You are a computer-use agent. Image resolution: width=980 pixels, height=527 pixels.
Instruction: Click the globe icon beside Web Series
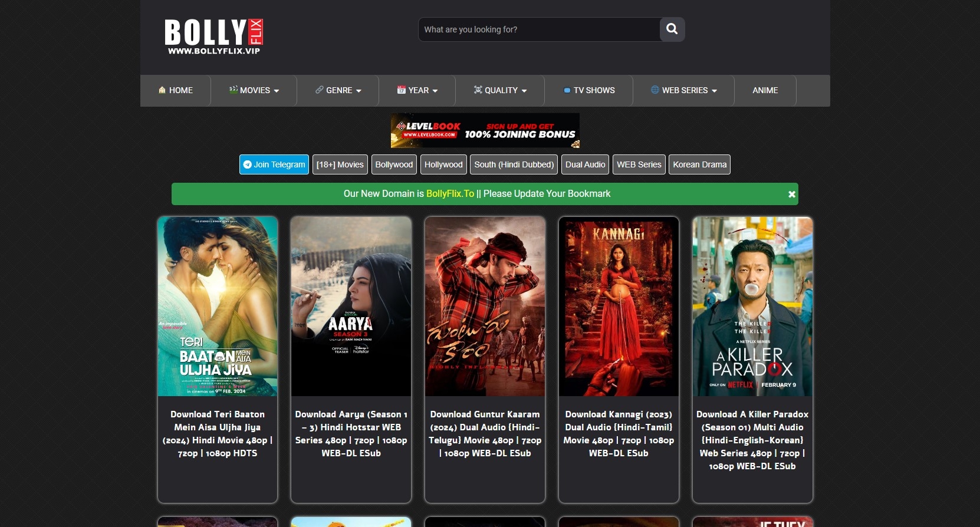tap(655, 90)
